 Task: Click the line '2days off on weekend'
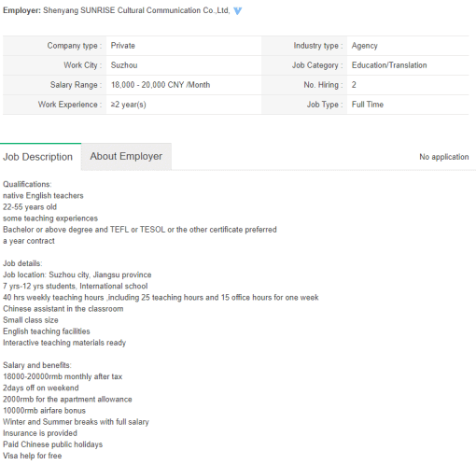tap(41, 387)
